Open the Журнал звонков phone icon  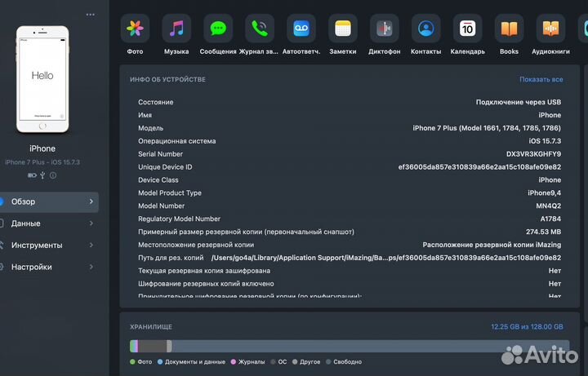[260, 29]
